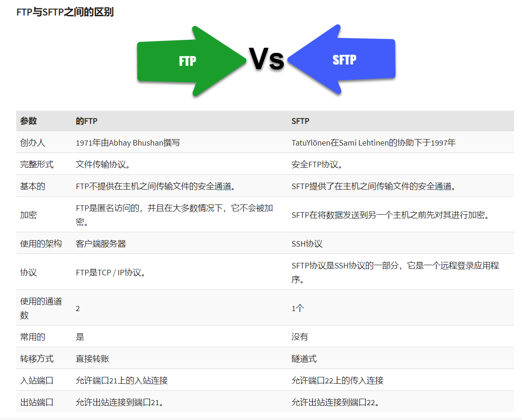This screenshot has height=420, width=522.
Task: Click the bold 'Vs' text between arrows
Action: click(x=267, y=59)
